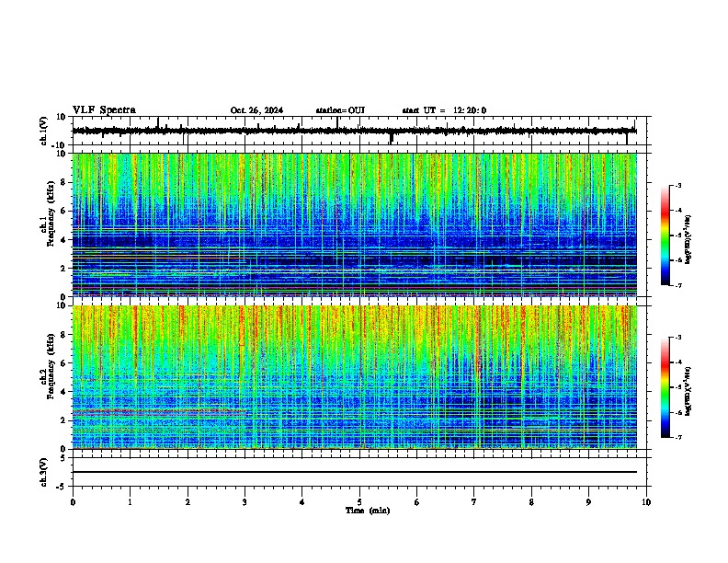
Task: Click the ch.1 colorbar "log(PSD)" label
Action: click(x=688, y=240)
